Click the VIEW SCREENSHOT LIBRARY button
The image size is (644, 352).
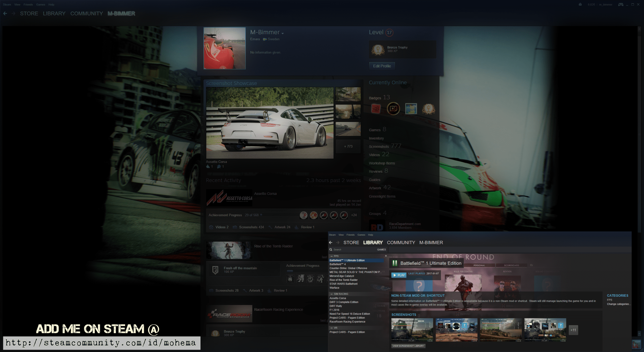[408, 346]
